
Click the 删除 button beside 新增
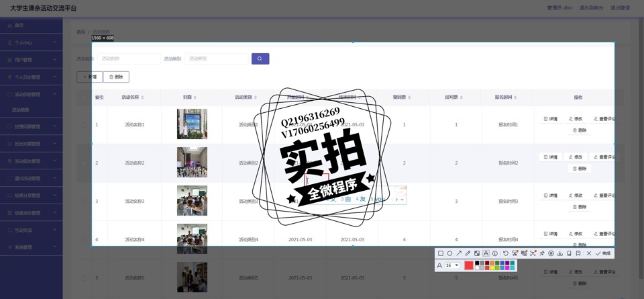(116, 77)
